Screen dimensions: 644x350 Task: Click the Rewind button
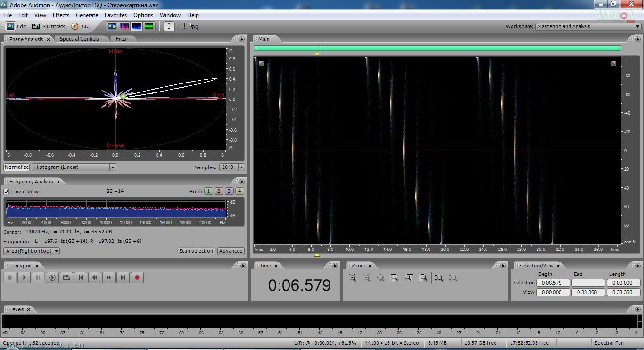pyautogui.click(x=95, y=278)
